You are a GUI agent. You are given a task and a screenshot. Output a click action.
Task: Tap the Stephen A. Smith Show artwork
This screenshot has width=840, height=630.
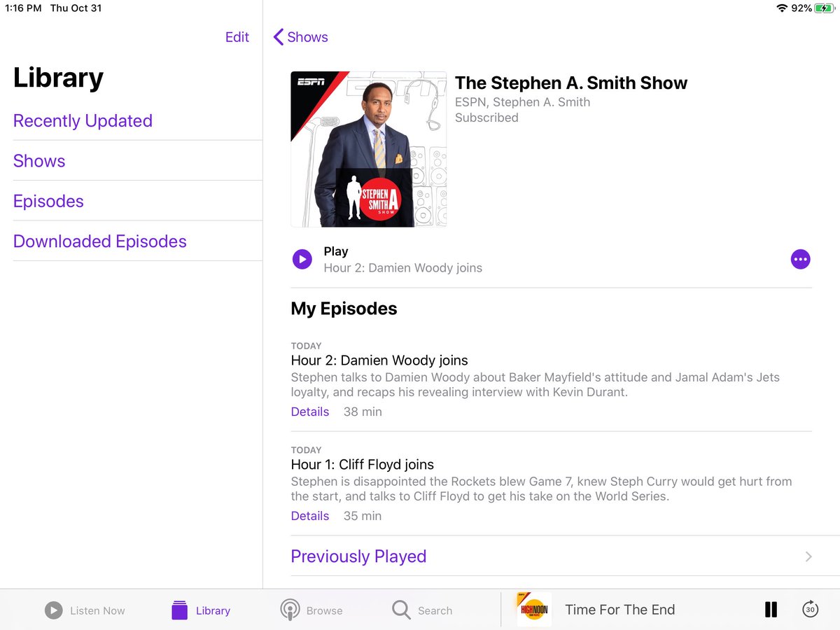tap(369, 149)
